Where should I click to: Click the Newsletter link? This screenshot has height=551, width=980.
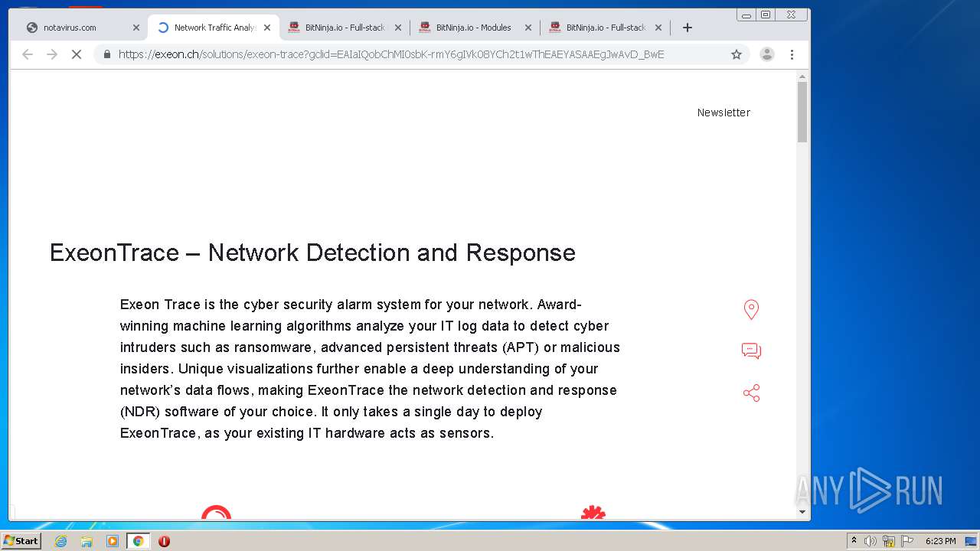[724, 112]
